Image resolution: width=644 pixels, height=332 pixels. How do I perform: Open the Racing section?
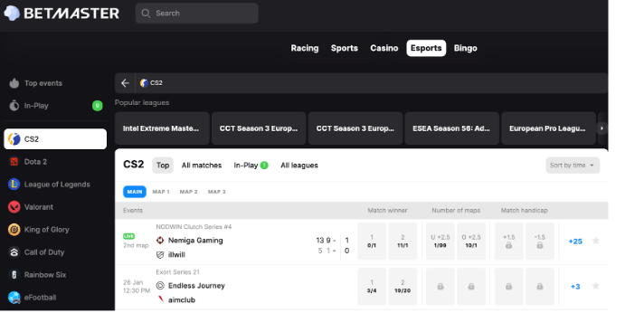point(305,48)
